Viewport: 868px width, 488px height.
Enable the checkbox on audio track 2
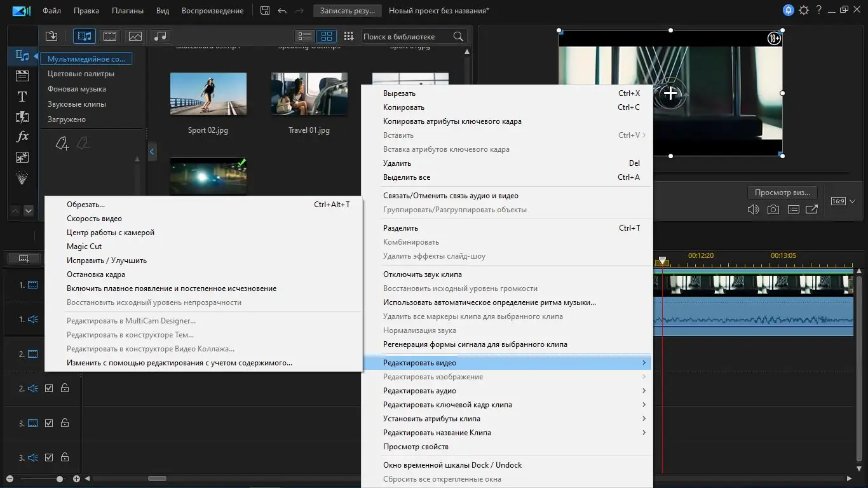coord(48,388)
